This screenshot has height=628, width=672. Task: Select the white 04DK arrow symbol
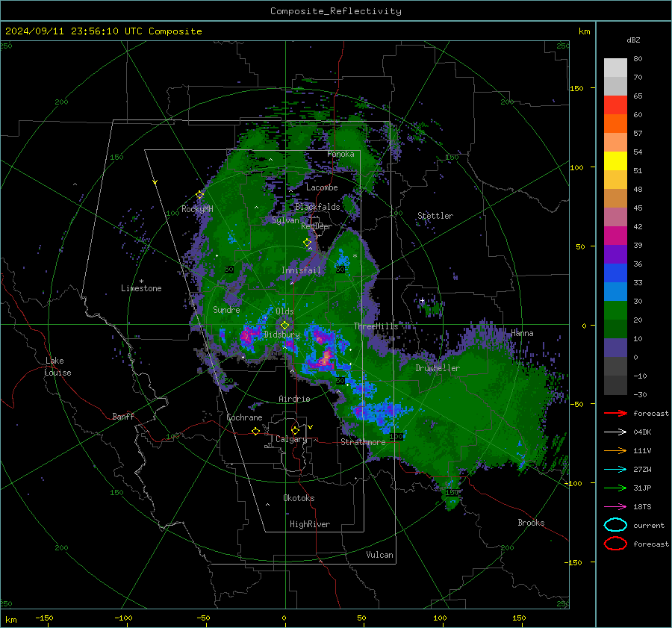click(x=615, y=432)
